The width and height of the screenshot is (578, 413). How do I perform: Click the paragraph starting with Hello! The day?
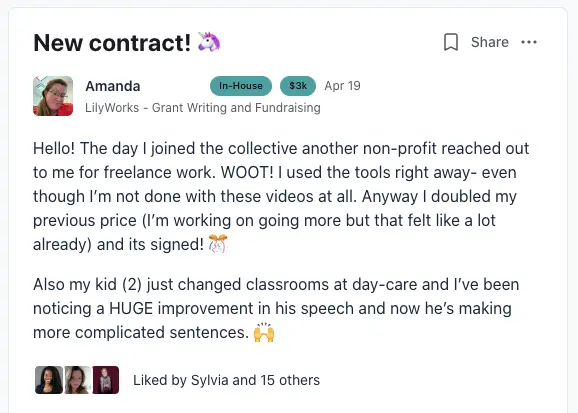(281, 196)
